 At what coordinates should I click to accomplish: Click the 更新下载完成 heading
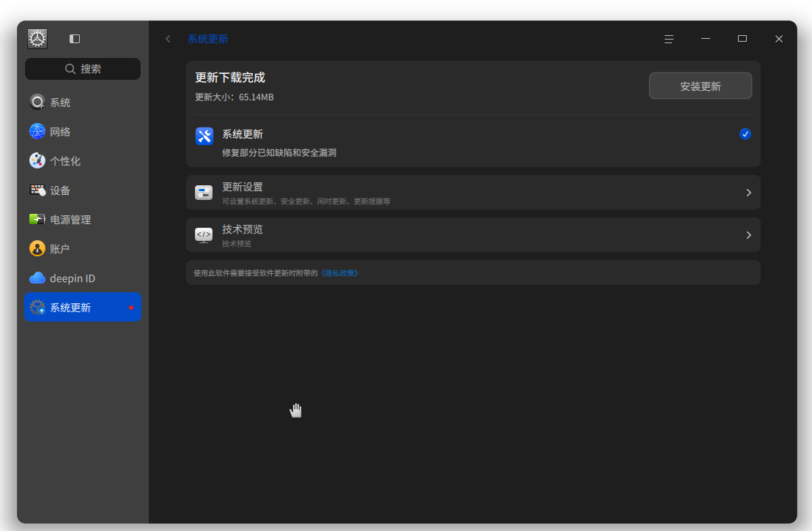230,78
